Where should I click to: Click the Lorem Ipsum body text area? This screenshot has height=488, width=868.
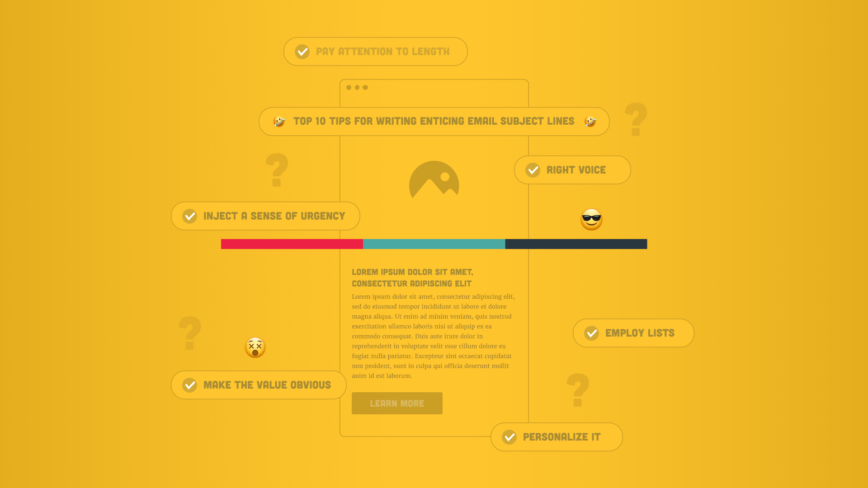click(x=434, y=335)
